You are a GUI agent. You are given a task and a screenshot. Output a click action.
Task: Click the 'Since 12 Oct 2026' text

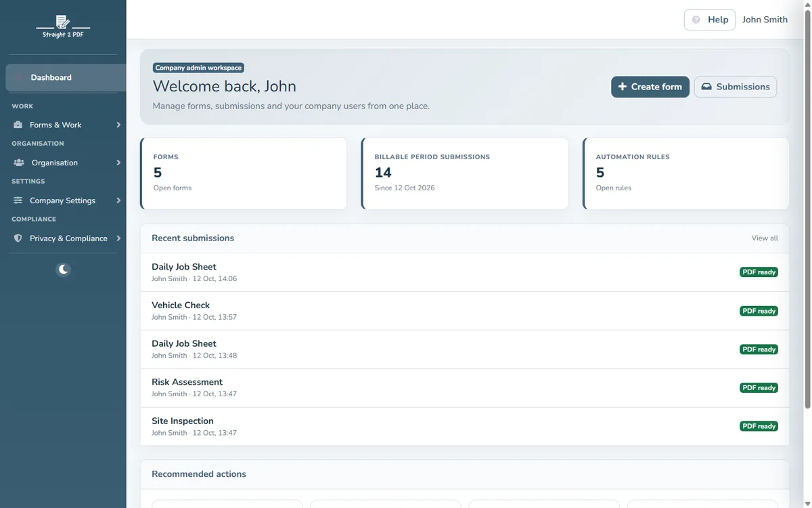[x=405, y=188]
